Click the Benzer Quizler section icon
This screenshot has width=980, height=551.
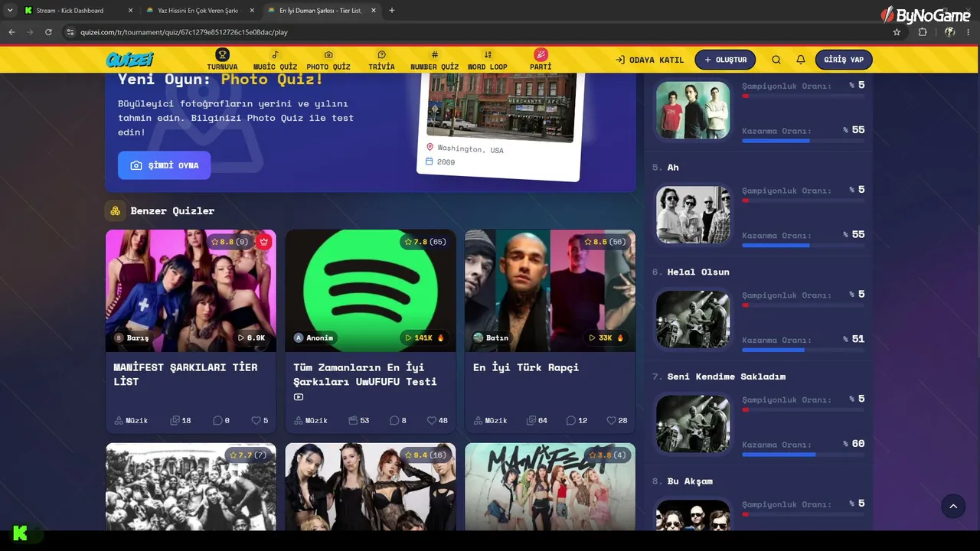pos(115,210)
